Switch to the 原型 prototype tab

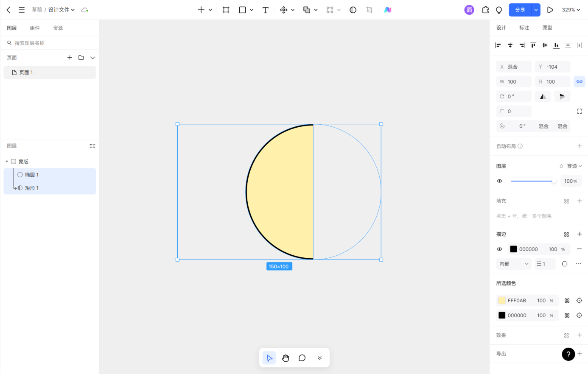point(547,28)
